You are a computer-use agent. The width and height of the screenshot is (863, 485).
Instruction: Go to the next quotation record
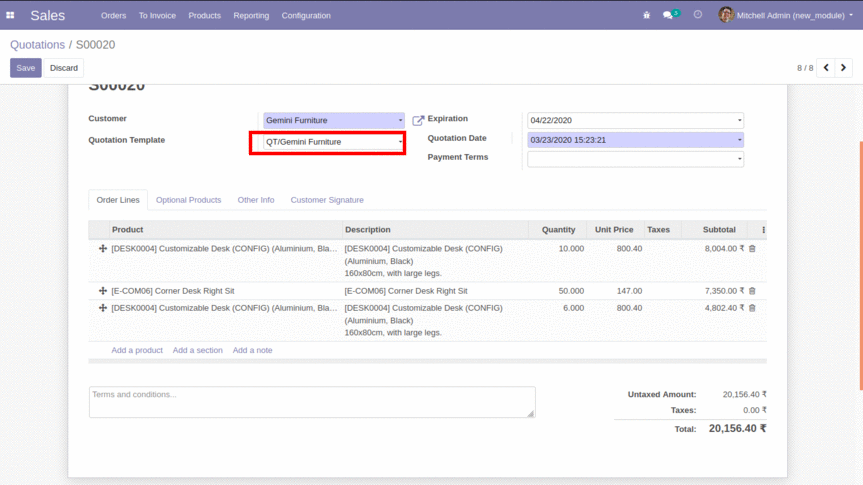(x=845, y=68)
